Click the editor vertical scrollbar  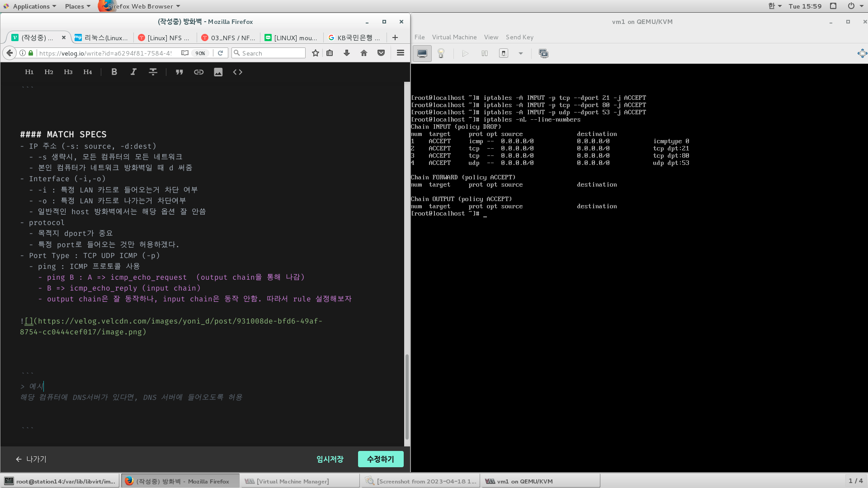(x=406, y=397)
